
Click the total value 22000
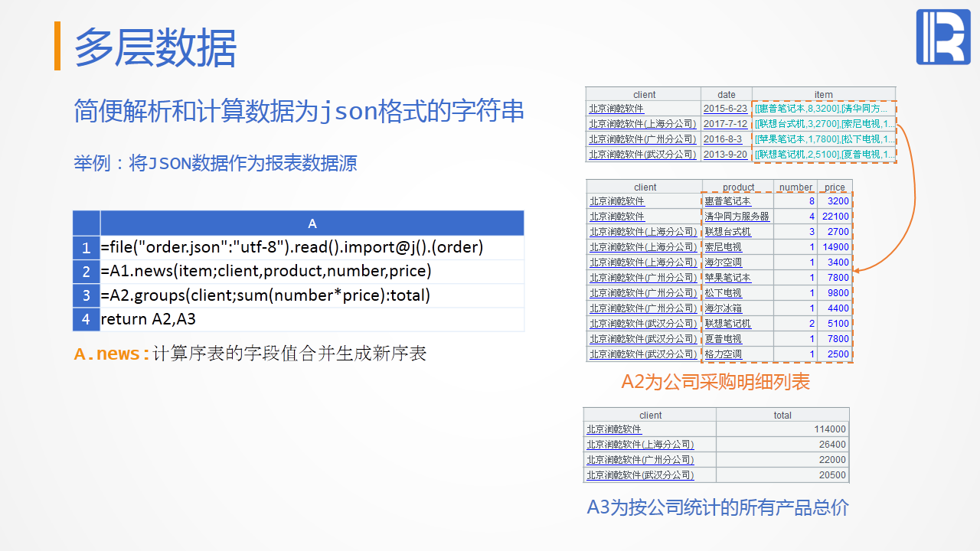(x=833, y=460)
